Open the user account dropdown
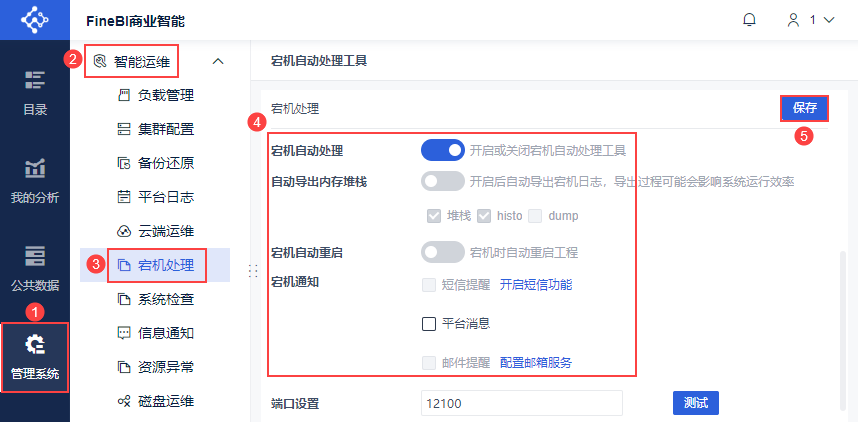Screen dimensions: 858x422 coord(810,20)
